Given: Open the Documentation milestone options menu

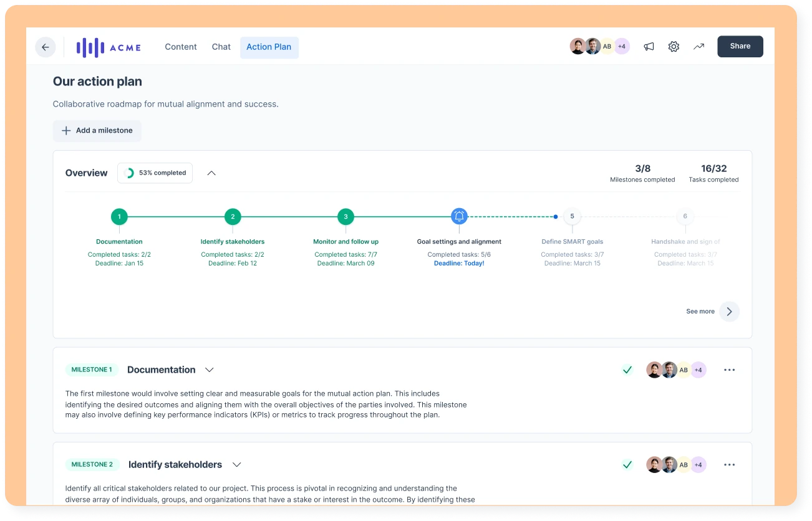Looking at the screenshot, I should coord(729,370).
